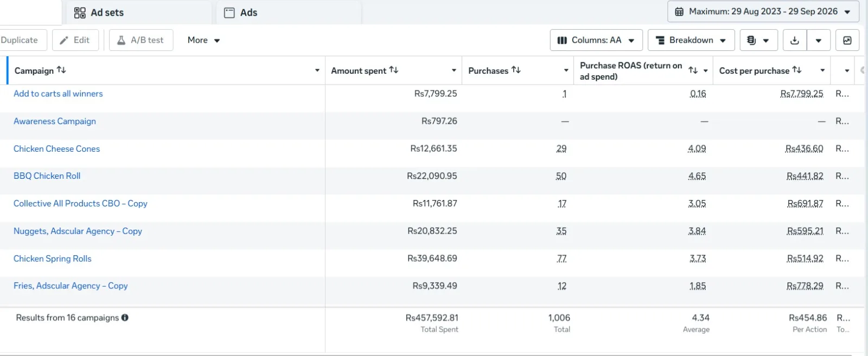
Task: Open the Awareness Campaign link
Action: [55, 121]
